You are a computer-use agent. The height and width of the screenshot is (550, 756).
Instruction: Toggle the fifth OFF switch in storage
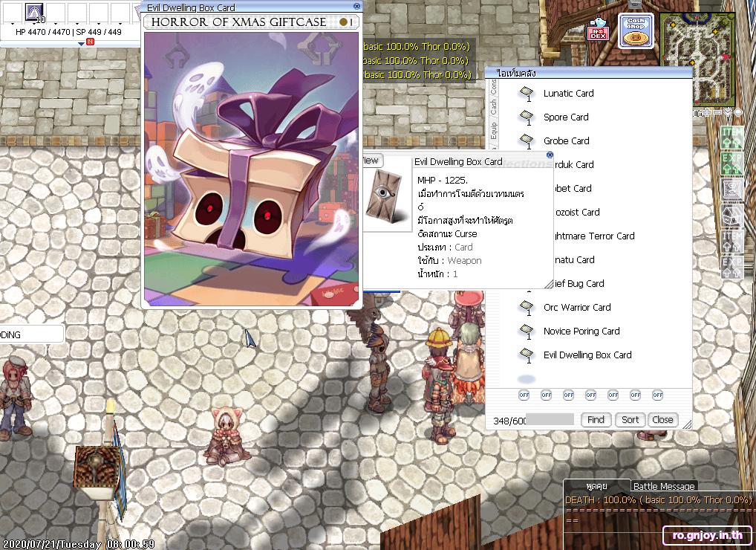pyautogui.click(x=613, y=395)
